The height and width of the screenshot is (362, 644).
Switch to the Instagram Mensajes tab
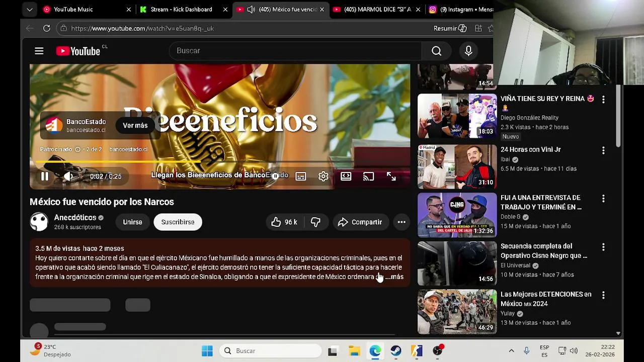[x=460, y=9]
